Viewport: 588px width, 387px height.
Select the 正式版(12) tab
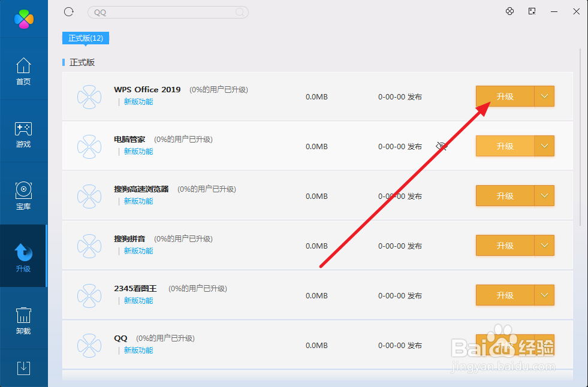[86, 38]
